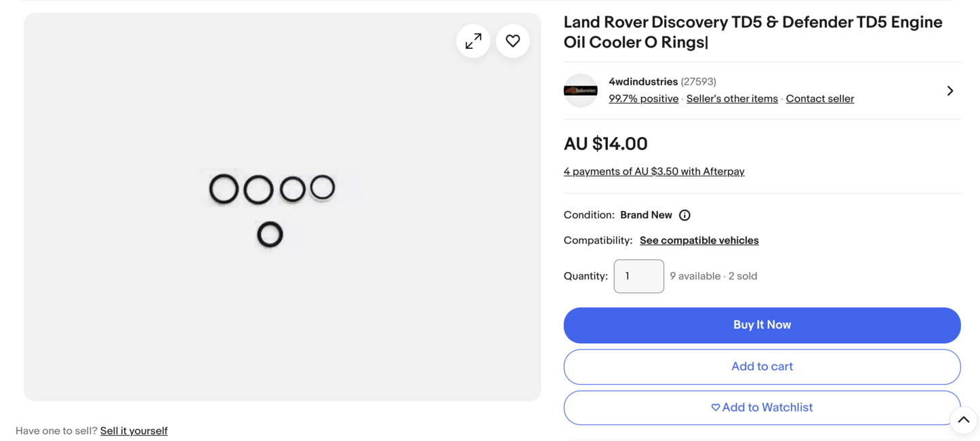980x441 pixels.
Task: Open the Afterpay 4 payments link
Action: (x=653, y=172)
